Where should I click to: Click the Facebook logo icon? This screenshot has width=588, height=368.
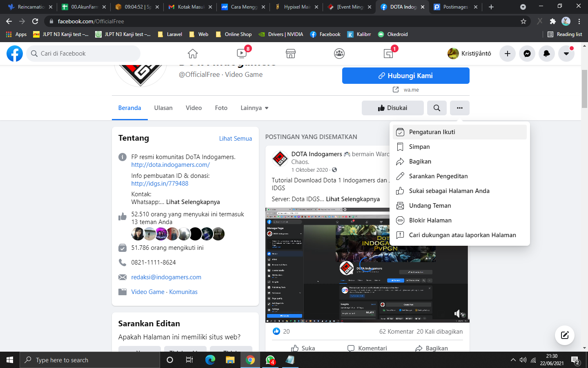point(15,54)
